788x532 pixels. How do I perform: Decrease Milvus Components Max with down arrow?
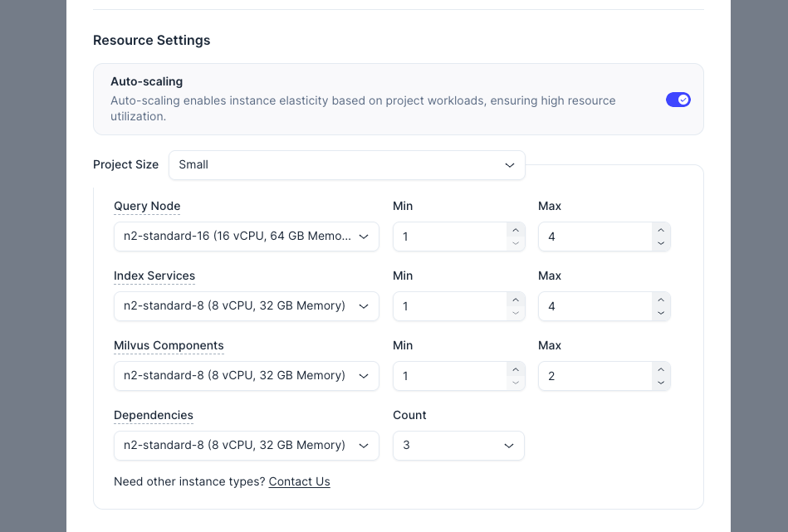(x=660, y=383)
